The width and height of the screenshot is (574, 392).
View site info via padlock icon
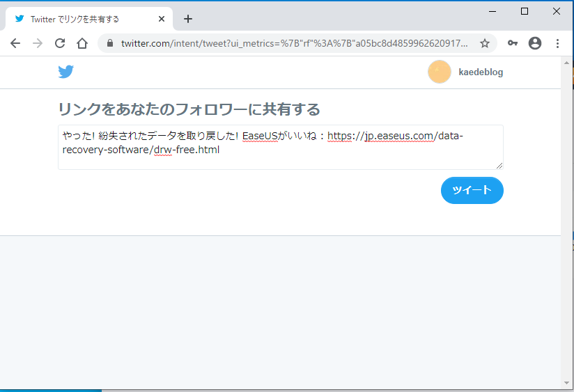pos(110,43)
